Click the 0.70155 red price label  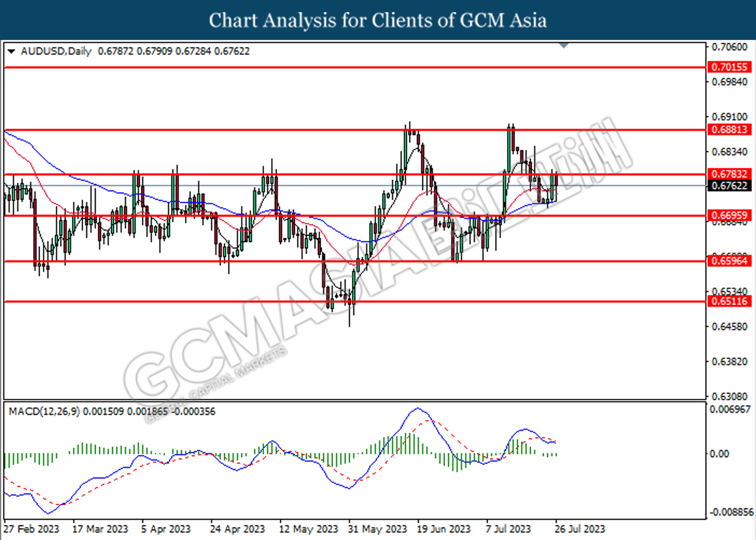click(x=729, y=67)
